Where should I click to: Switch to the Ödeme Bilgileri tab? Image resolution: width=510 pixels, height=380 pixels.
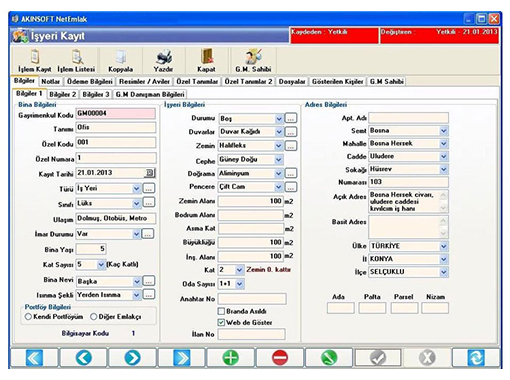pos(90,81)
